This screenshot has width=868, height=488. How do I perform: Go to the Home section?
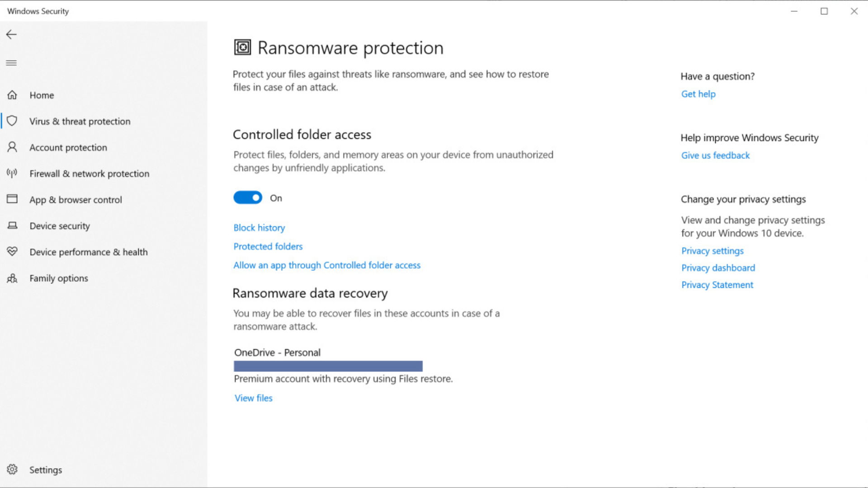coord(42,95)
